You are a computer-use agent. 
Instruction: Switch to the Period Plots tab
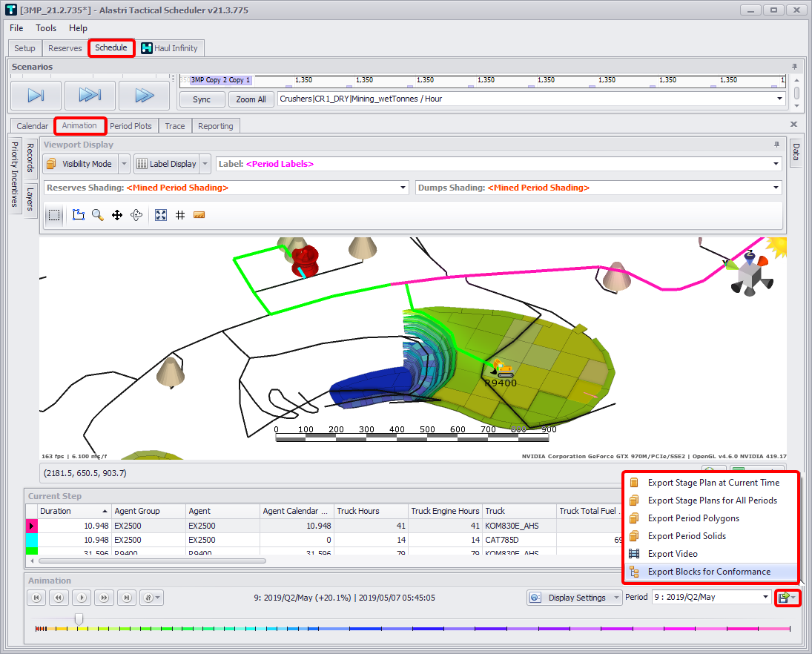[131, 126]
